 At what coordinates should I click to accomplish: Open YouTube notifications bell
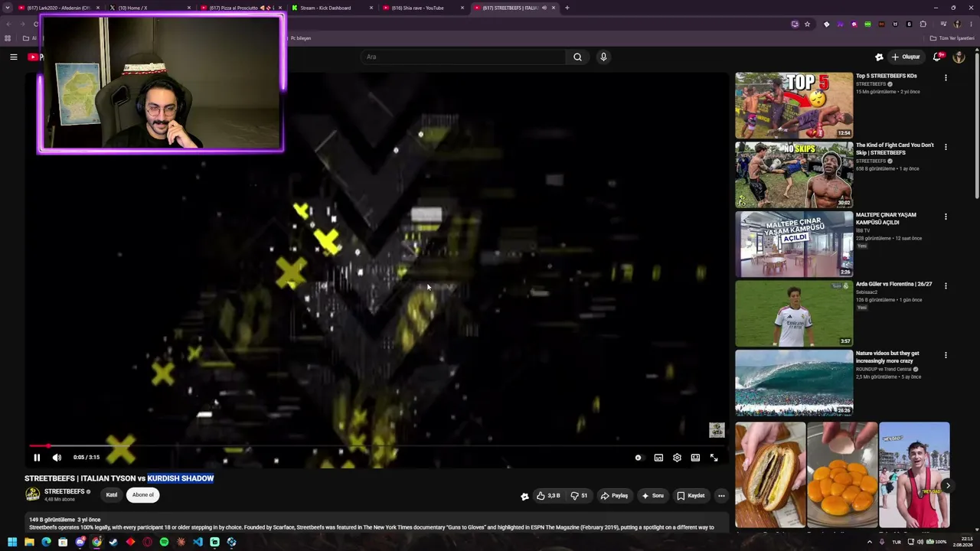coord(938,57)
